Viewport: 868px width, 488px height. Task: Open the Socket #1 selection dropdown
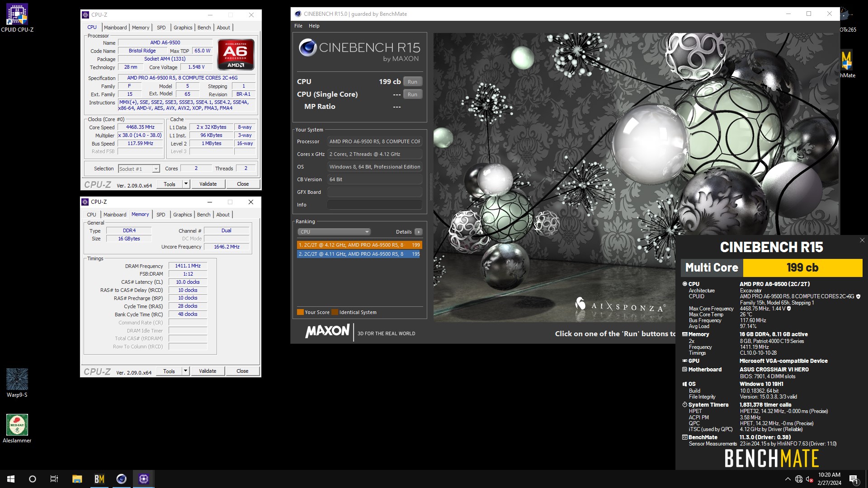(x=139, y=169)
